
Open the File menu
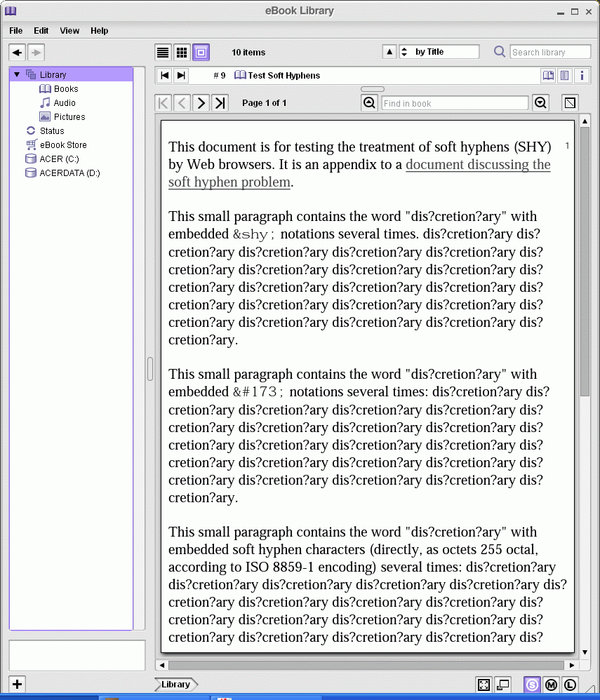pos(16,31)
